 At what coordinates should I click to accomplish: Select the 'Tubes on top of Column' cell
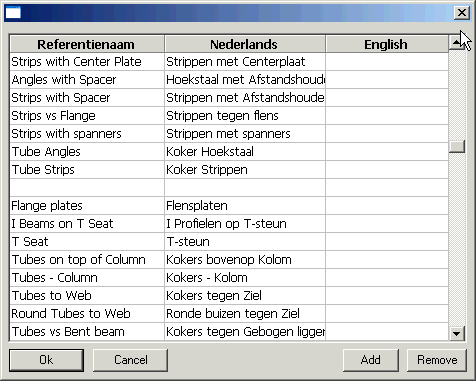(x=87, y=260)
